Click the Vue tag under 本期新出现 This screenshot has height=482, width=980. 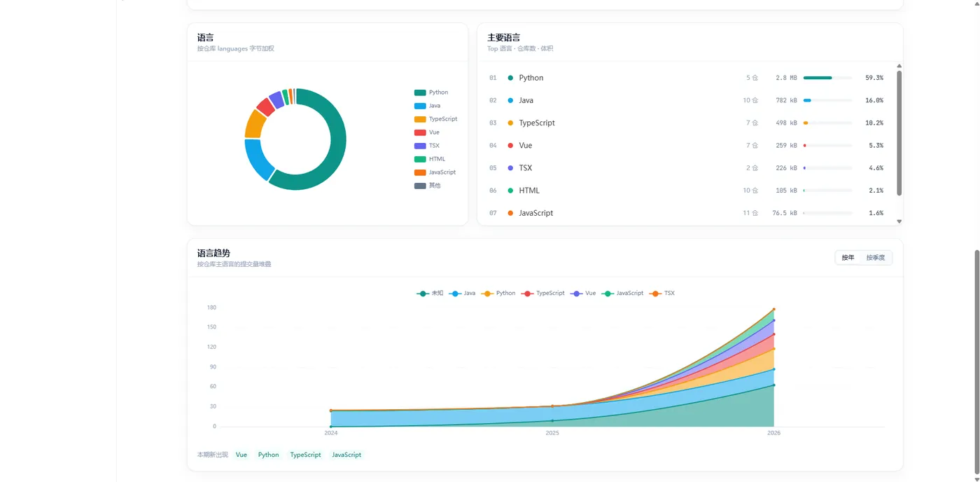[x=241, y=455]
